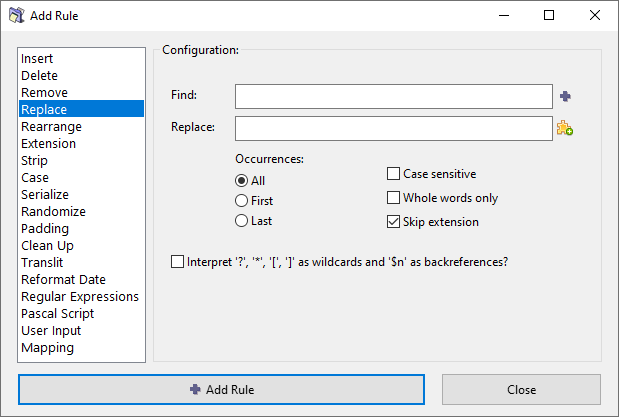Focus the Replace text field
Viewport: 619px width, 417px height.
[x=393, y=128]
